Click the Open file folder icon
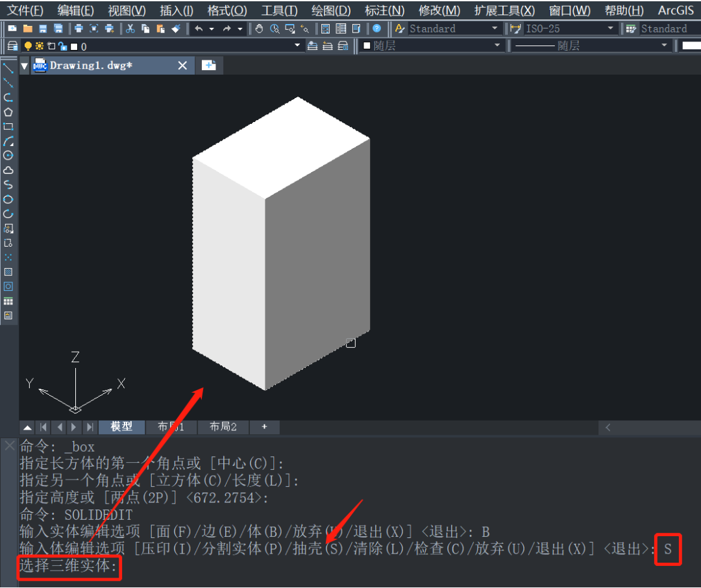The height and width of the screenshot is (588, 701). 28,29
